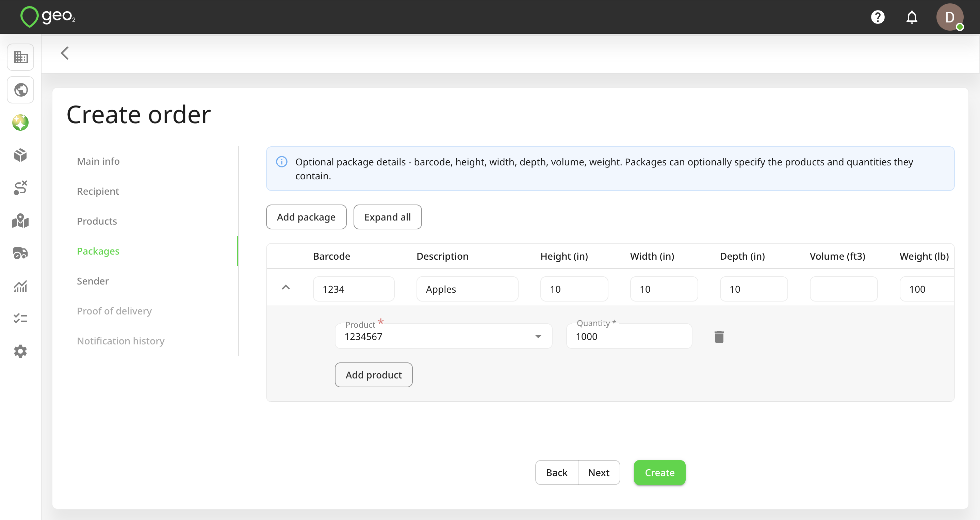Go back using the left chevron arrow
Viewport: 980px width, 520px height.
point(65,53)
